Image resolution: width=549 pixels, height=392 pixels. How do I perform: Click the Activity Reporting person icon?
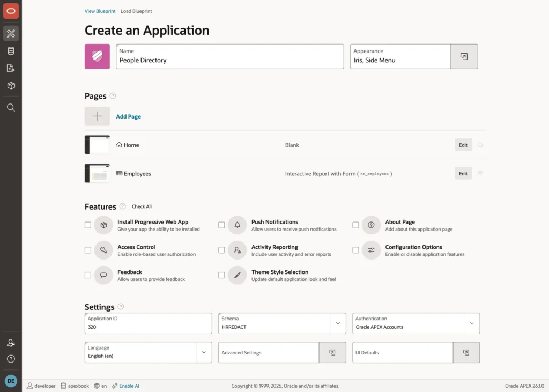tap(238, 250)
